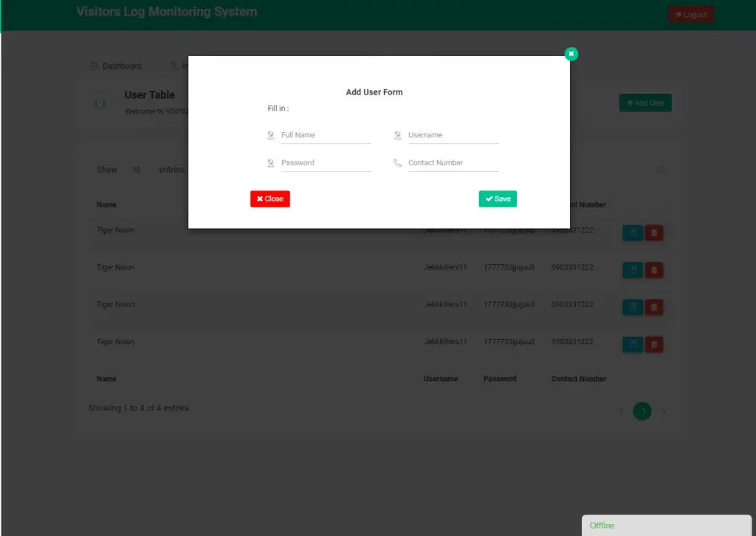The image size is (756, 536).
Task: Click the Username person icon in the form
Action: pos(399,135)
